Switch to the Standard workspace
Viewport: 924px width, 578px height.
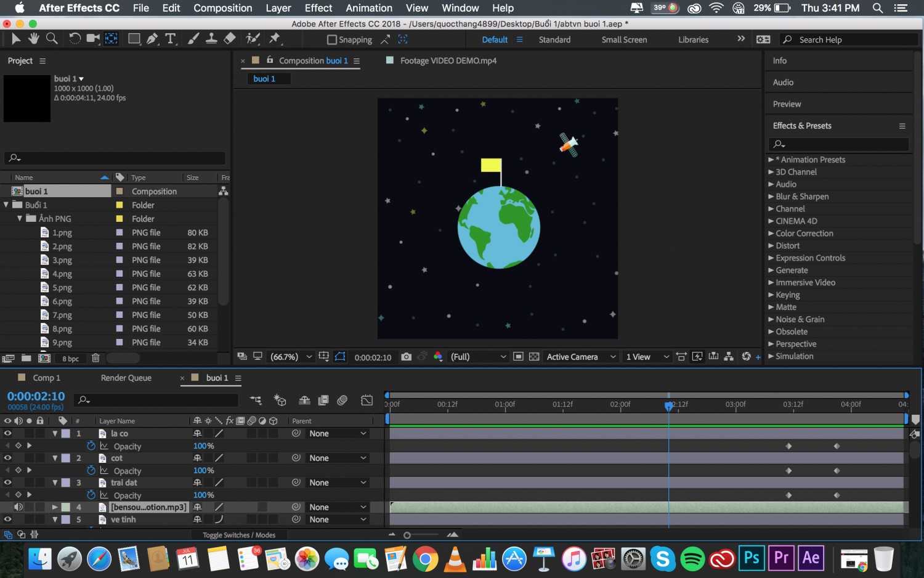pyautogui.click(x=554, y=39)
